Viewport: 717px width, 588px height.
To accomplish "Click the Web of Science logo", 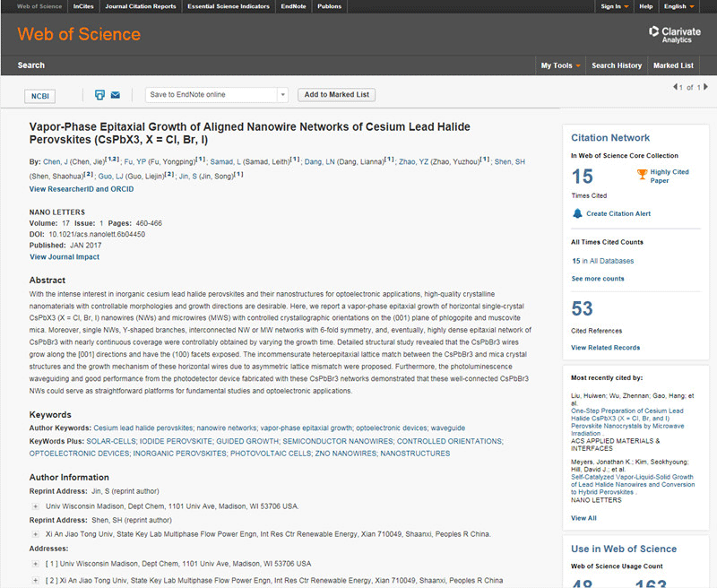I will click(x=79, y=34).
